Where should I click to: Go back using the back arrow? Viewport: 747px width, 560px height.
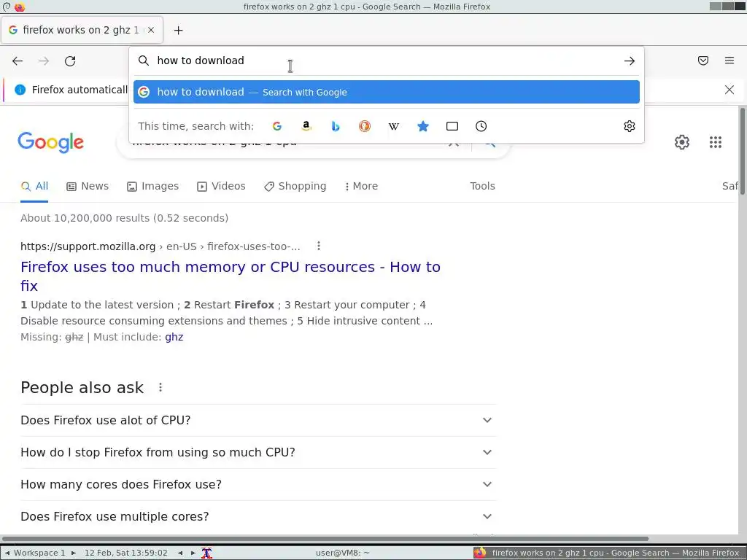(18, 61)
